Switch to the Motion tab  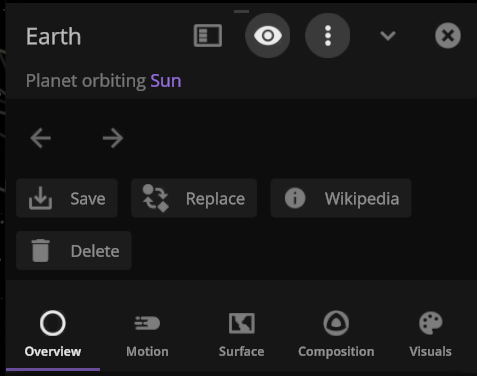tap(147, 334)
